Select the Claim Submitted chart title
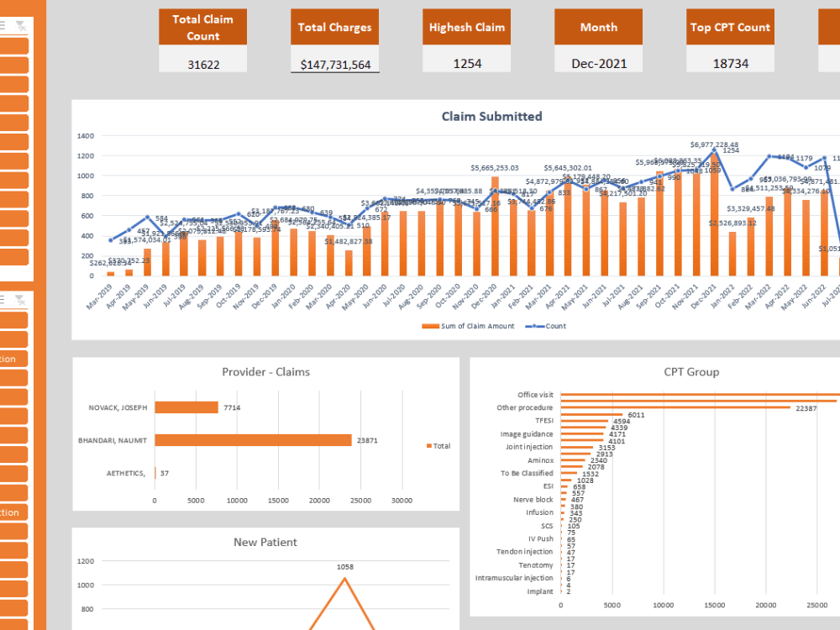This screenshot has width=840, height=630. (491, 116)
